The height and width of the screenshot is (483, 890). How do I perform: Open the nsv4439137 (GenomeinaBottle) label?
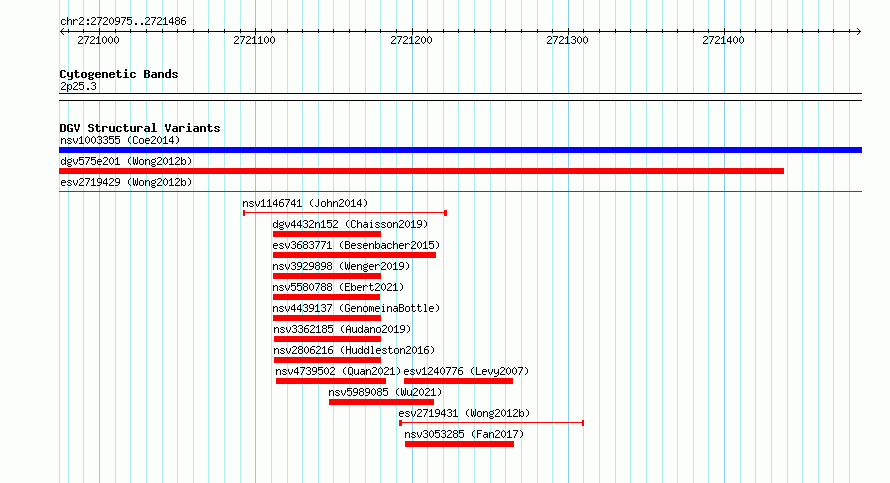click(x=356, y=308)
